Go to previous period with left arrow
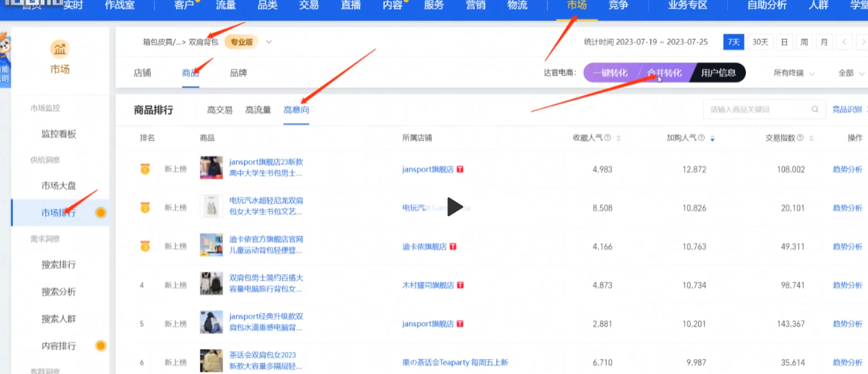Image resolution: width=868 pixels, height=374 pixels. (844, 42)
